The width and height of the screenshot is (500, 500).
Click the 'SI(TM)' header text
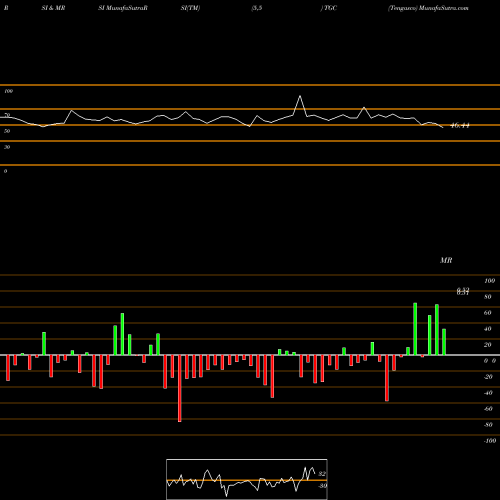pyautogui.click(x=190, y=8)
